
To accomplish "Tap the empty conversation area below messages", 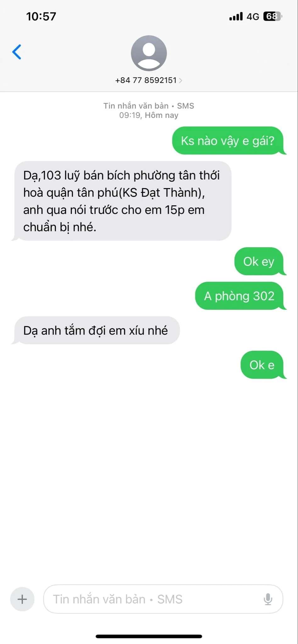I will pos(149,478).
